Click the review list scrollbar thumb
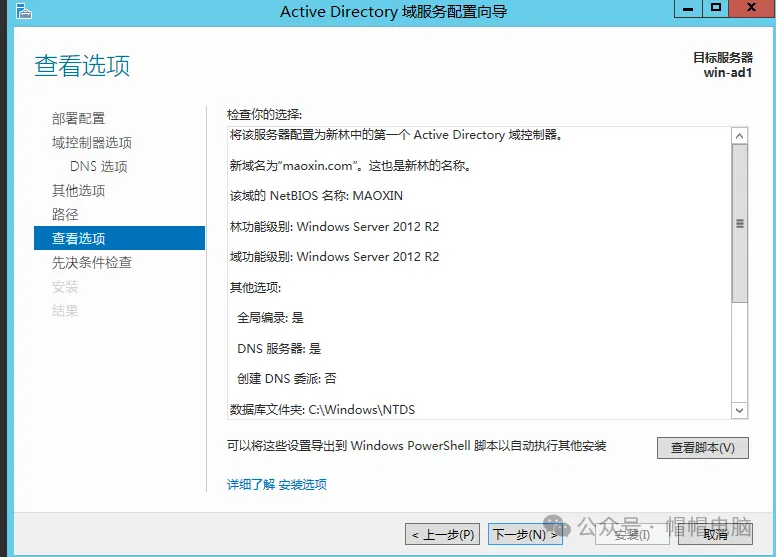776x557 pixels. (740, 223)
